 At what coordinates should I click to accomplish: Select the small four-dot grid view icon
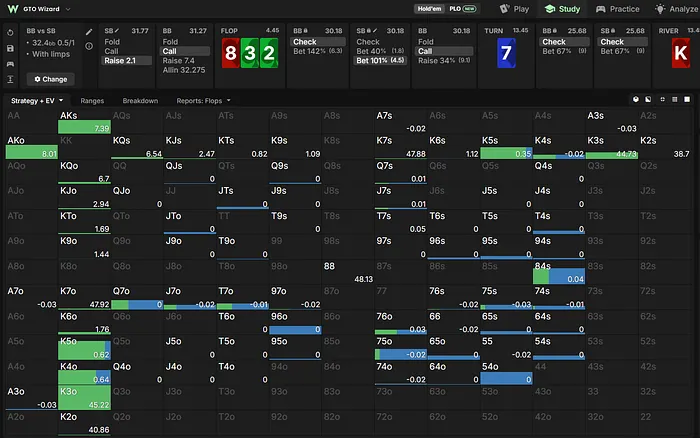click(662, 99)
